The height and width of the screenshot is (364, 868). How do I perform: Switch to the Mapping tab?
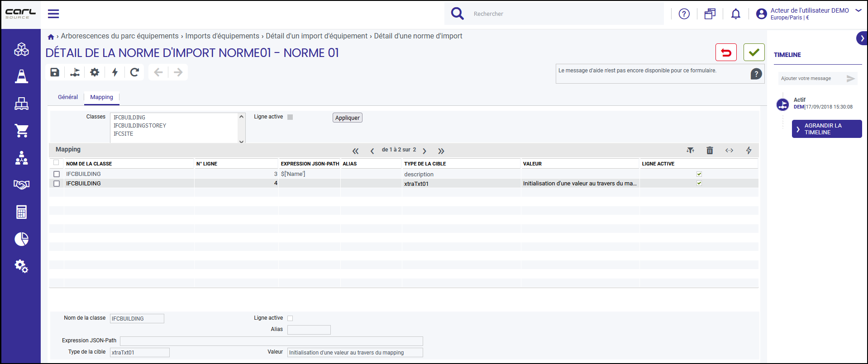[101, 97]
